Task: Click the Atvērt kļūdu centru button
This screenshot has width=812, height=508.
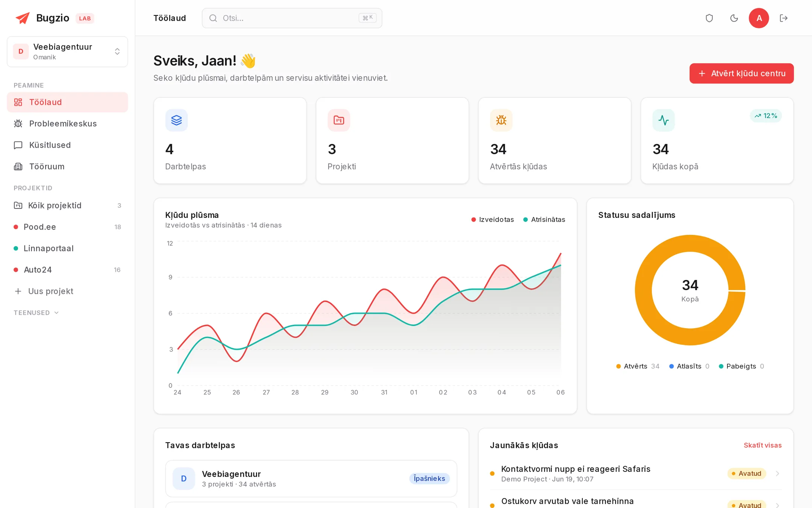Action: pyautogui.click(x=741, y=73)
